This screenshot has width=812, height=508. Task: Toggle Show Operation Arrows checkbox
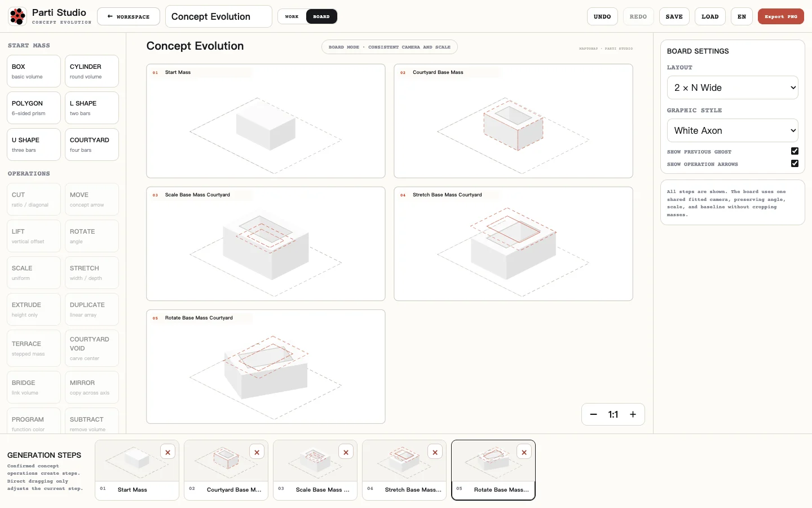tap(795, 164)
